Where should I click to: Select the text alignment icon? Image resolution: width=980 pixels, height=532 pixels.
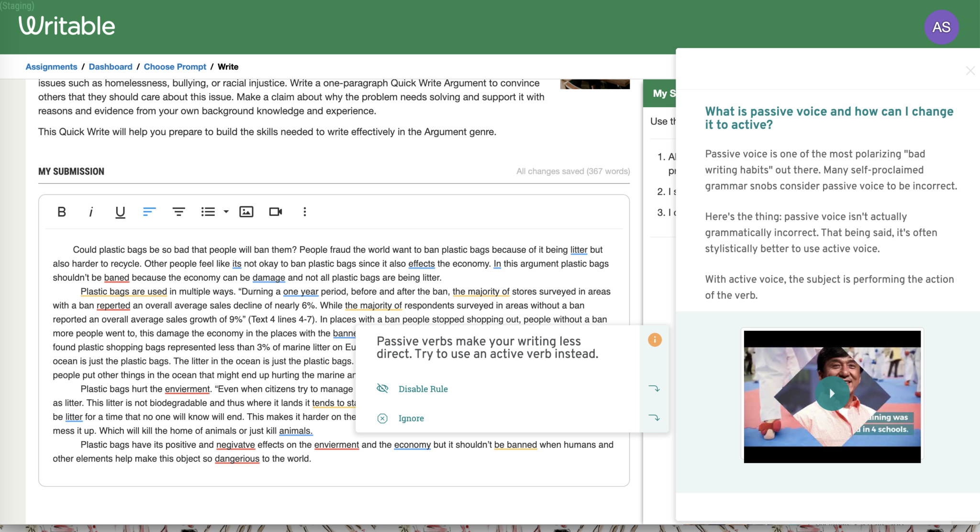click(149, 211)
